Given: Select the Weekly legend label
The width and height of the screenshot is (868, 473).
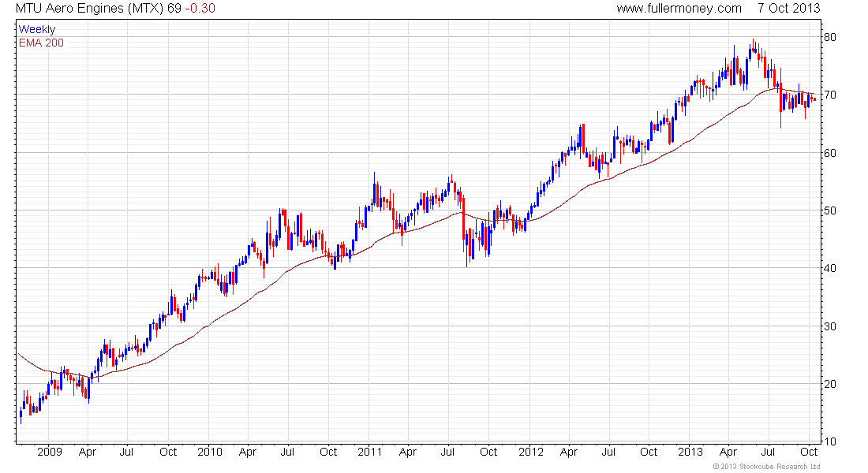Looking at the screenshot, I should tap(37, 29).
